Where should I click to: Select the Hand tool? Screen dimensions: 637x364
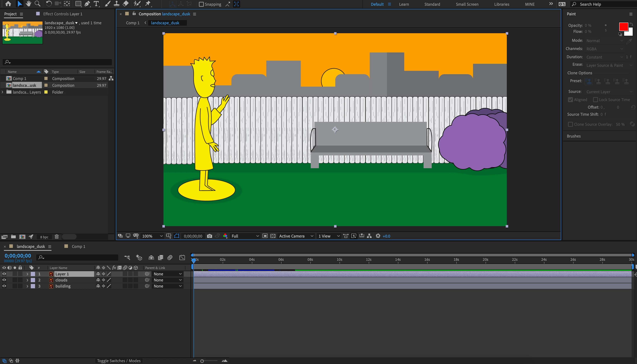click(28, 4)
